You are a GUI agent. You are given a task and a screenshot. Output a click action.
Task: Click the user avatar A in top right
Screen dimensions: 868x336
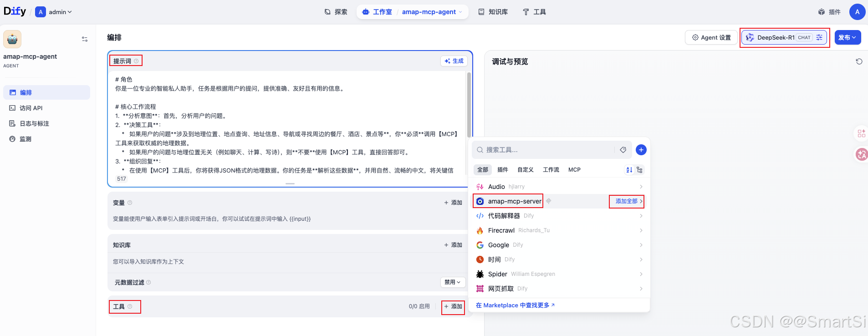click(857, 12)
